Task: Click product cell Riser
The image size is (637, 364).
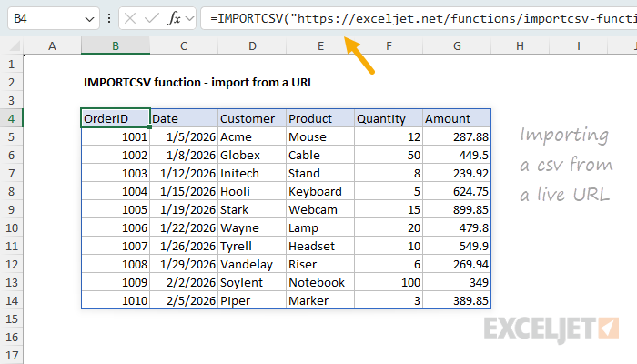Action: pyautogui.click(x=320, y=265)
